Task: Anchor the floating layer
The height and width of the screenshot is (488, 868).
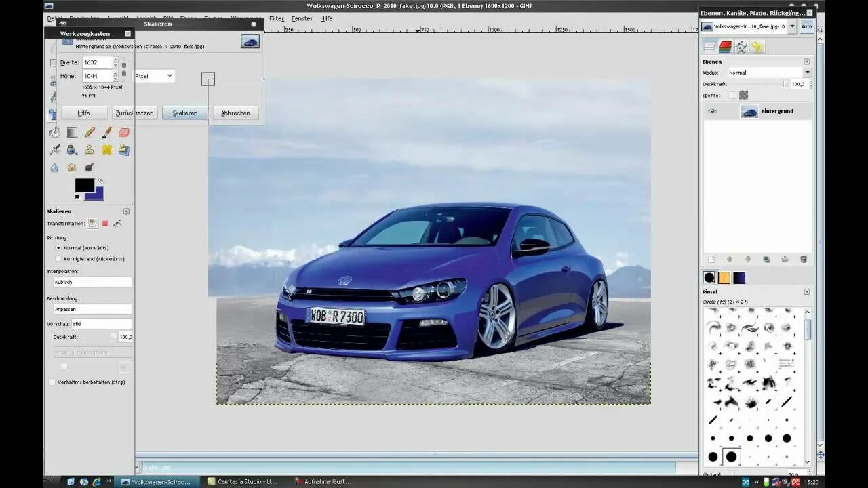Action: click(785, 259)
